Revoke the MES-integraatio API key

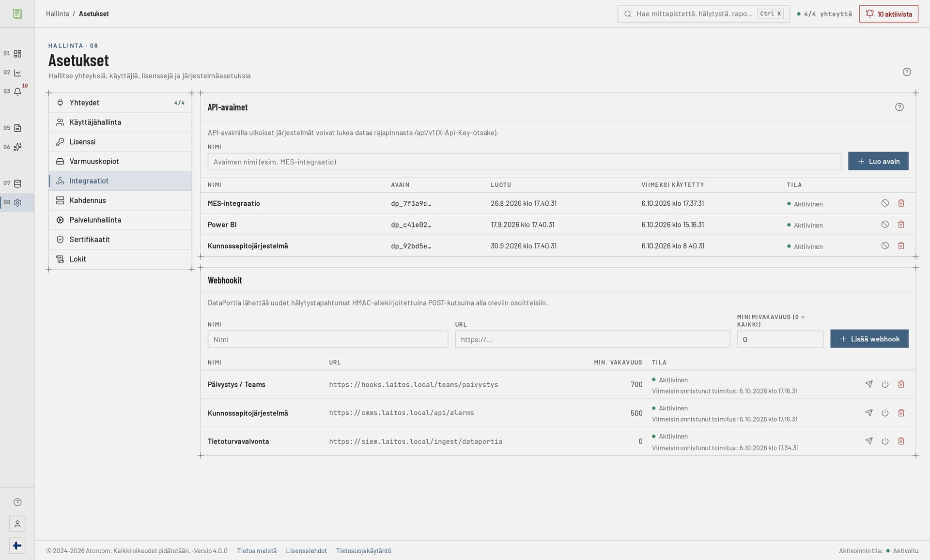[x=885, y=203]
